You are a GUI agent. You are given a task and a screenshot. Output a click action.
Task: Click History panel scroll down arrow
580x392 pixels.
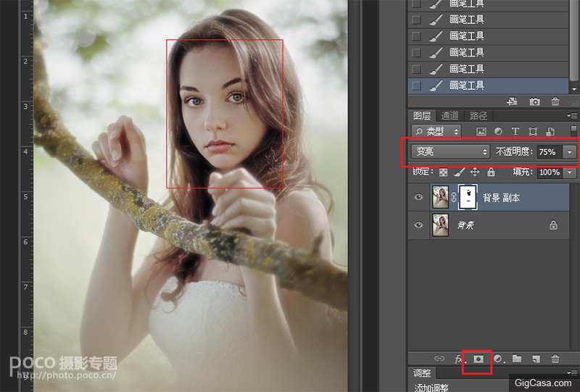(574, 89)
